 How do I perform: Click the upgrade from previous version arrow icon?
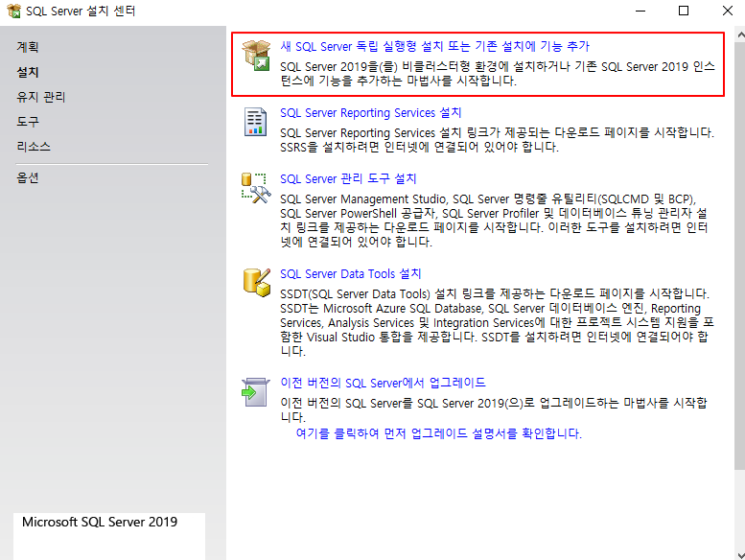256,392
